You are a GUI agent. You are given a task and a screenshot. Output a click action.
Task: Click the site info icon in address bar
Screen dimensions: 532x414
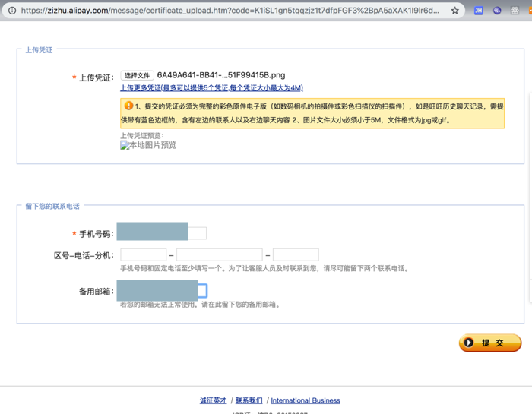pyautogui.click(x=12, y=11)
